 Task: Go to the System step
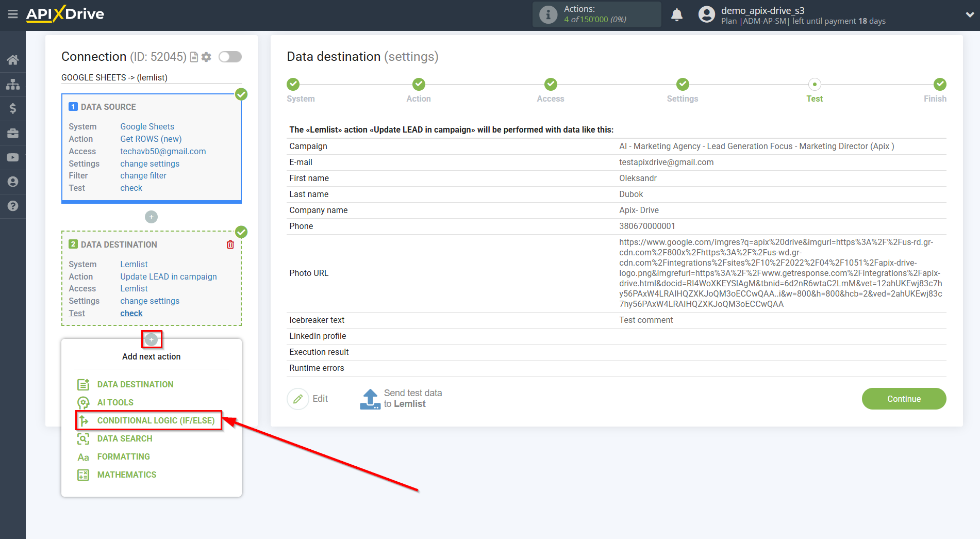tap(293, 84)
